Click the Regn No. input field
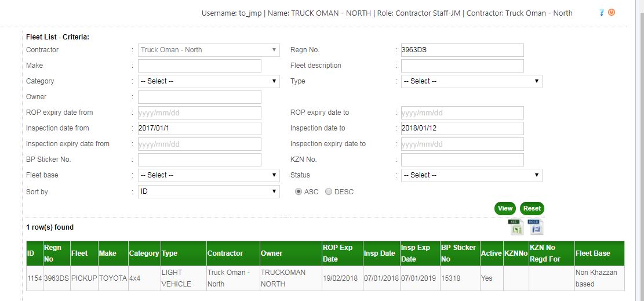The image size is (644, 301). (x=462, y=50)
